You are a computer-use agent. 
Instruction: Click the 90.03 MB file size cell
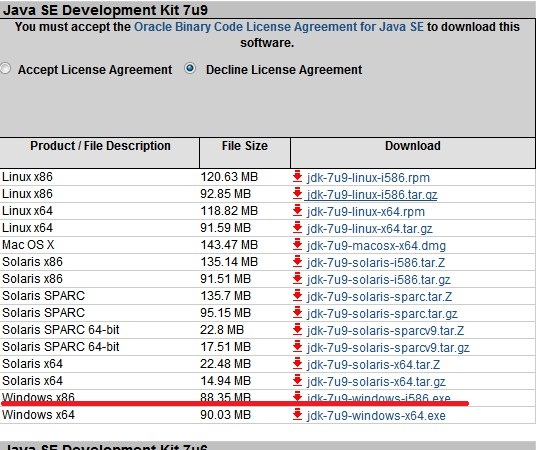pyautogui.click(x=225, y=415)
